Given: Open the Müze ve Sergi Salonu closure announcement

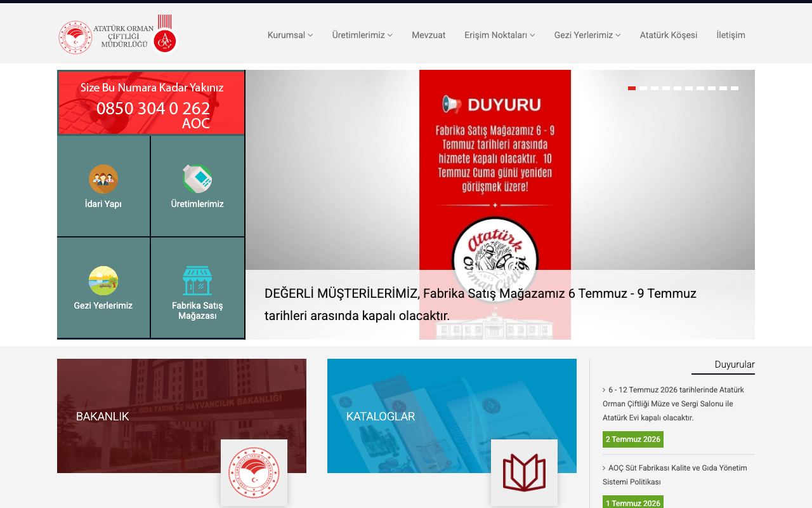Looking at the screenshot, I should pyautogui.click(x=674, y=404).
